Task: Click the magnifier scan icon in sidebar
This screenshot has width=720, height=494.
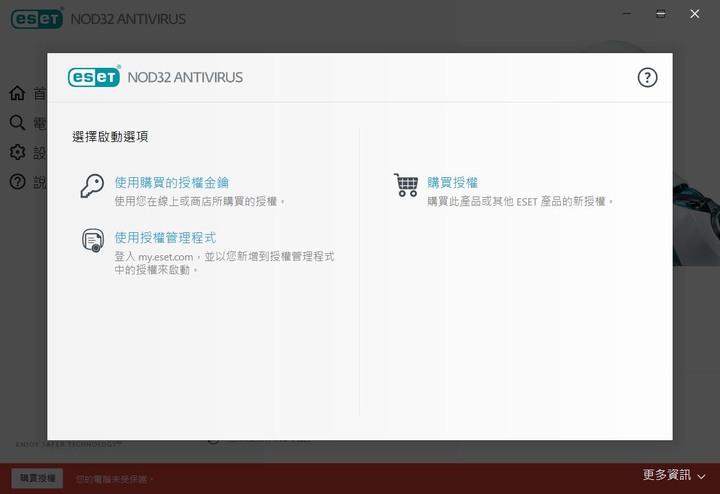Action: (17, 123)
